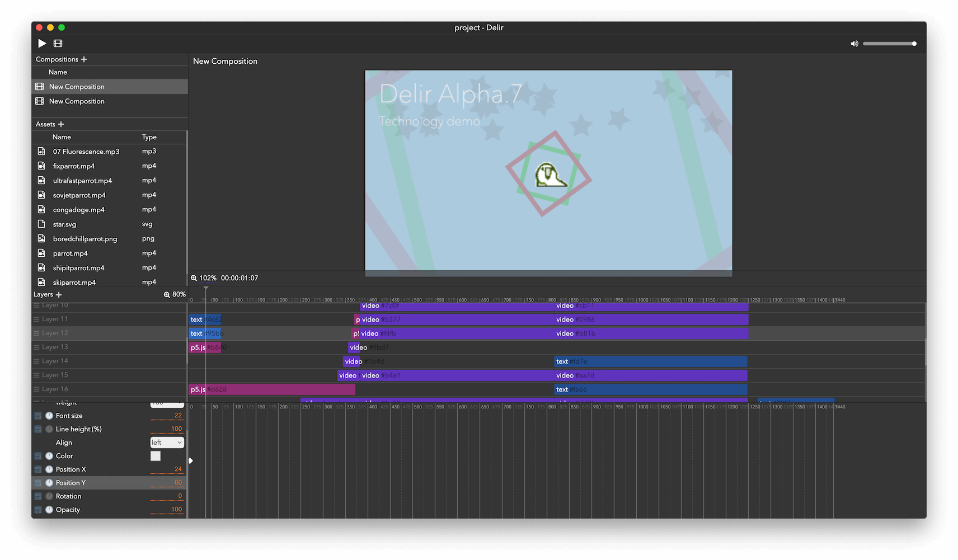Toggle the keyframe stopwatch for Line height
The image size is (958, 560).
coord(49,429)
